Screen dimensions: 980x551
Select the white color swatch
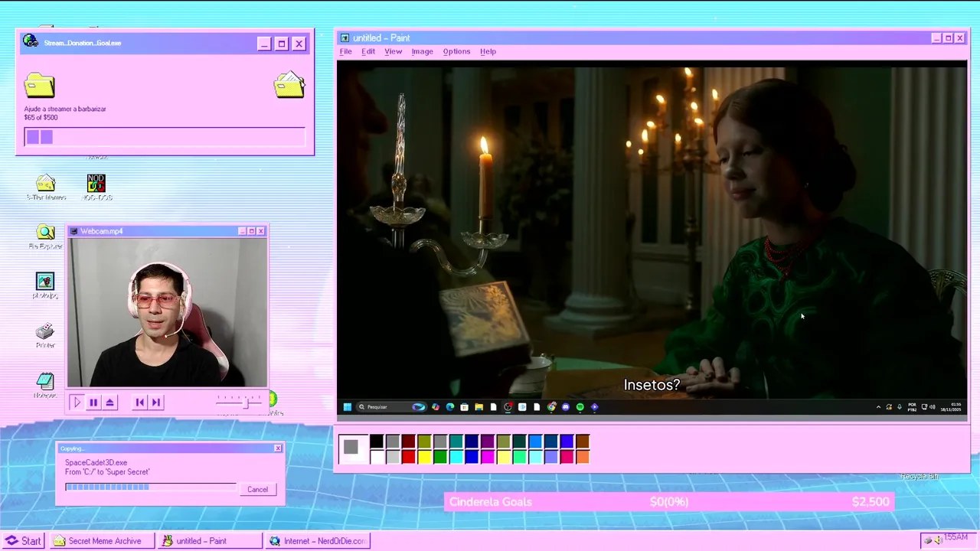pos(377,457)
